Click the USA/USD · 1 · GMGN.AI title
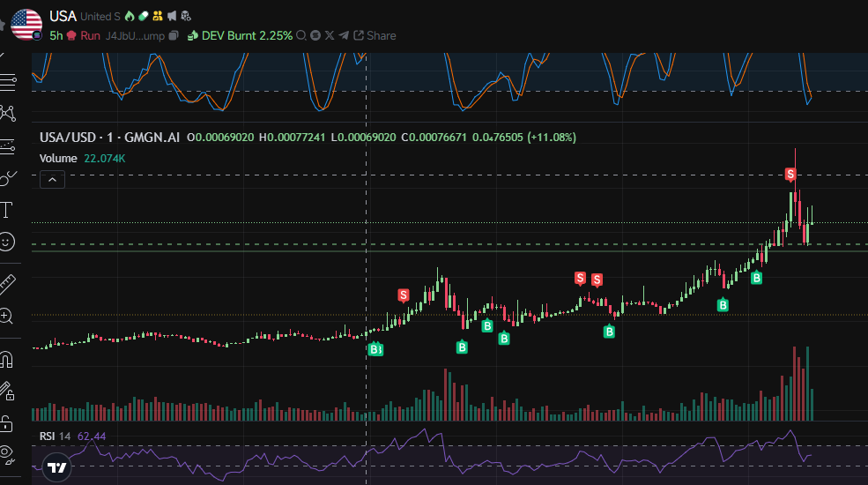This screenshot has width=868, height=485. [x=109, y=138]
